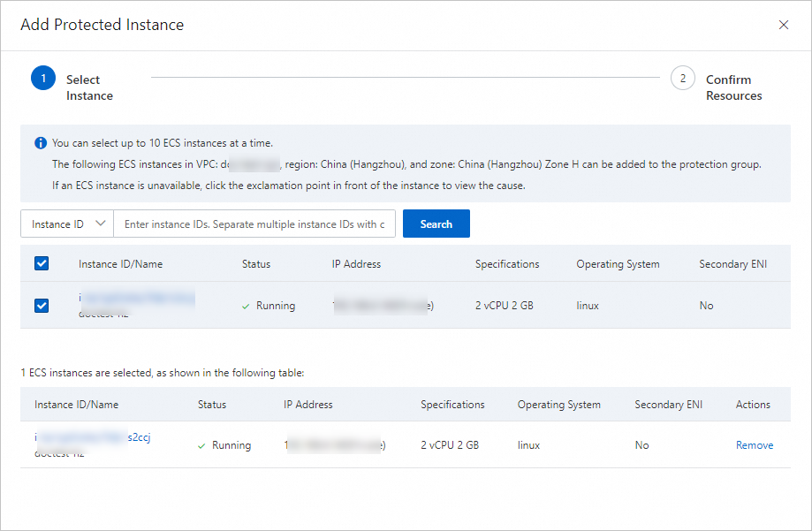
Task: Click Confirm Resources step label
Action: point(733,87)
